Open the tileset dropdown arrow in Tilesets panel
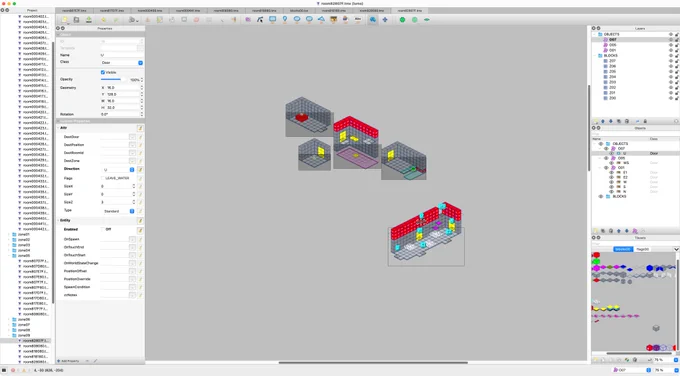 coord(676,249)
